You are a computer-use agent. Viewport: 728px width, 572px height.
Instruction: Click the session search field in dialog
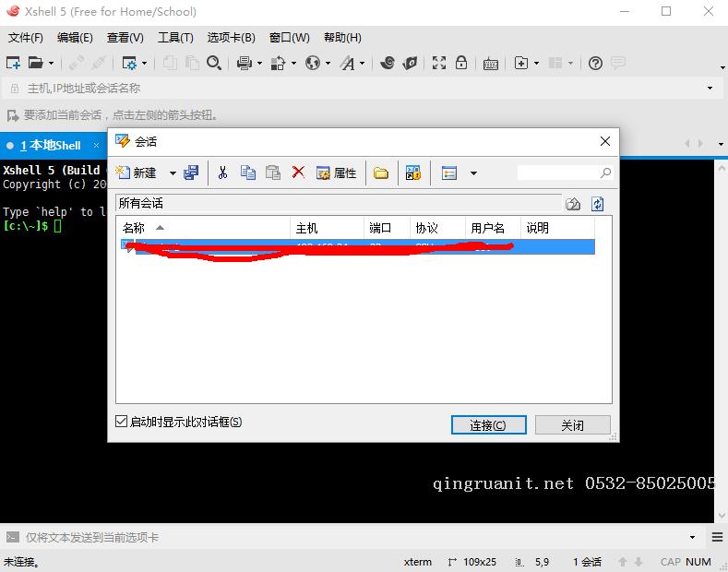coord(565,173)
